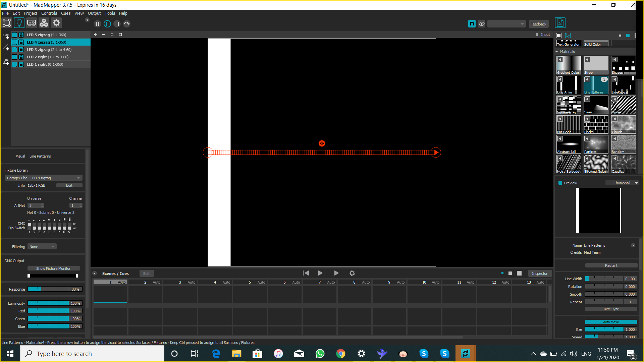
Task: Adjust the Response slider
Action: point(48,289)
